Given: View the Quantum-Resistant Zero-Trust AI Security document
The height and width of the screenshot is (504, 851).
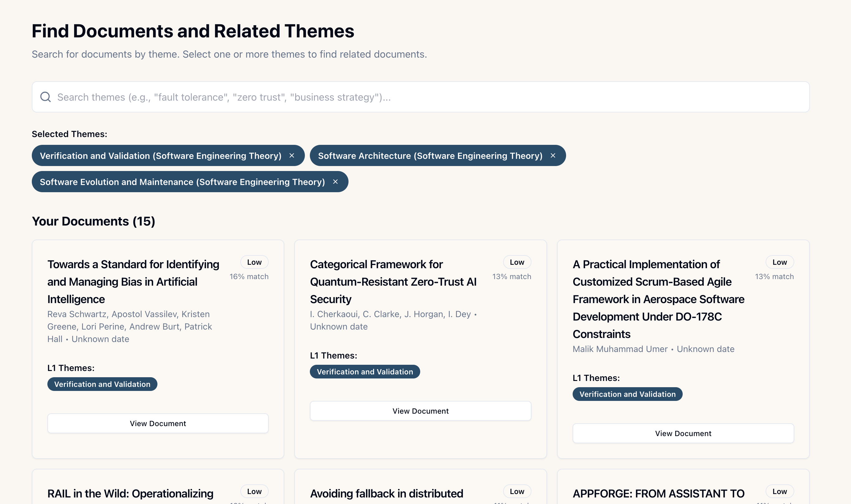Looking at the screenshot, I should click(421, 411).
